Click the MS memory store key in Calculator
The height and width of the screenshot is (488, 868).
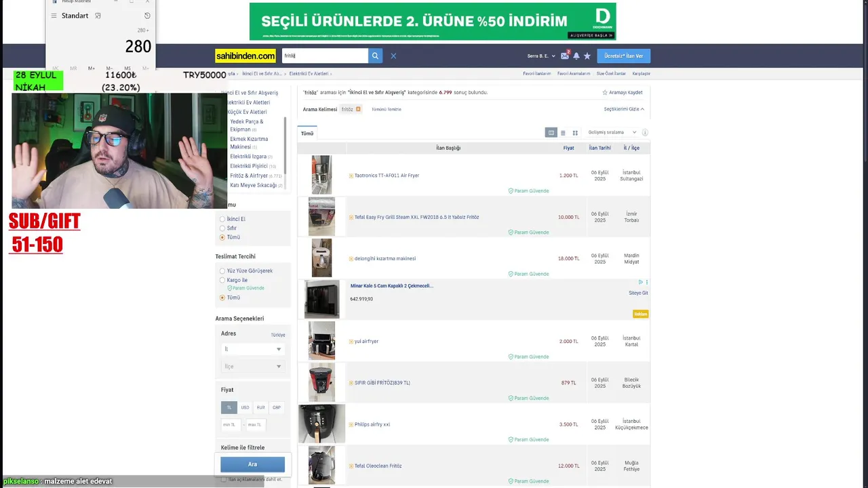tap(127, 68)
